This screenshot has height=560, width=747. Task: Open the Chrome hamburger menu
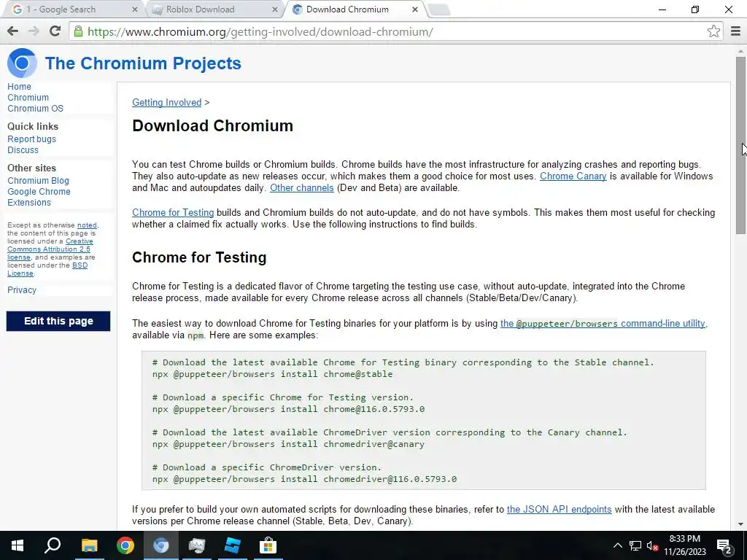(x=735, y=31)
